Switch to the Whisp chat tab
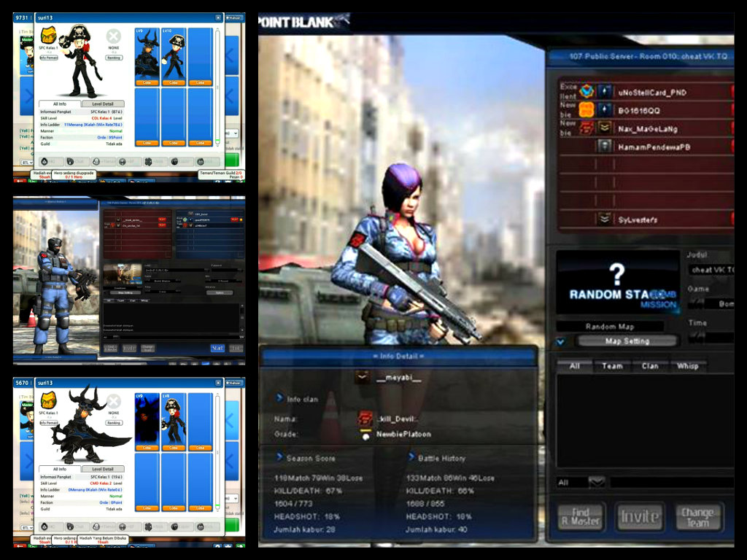 687,366
